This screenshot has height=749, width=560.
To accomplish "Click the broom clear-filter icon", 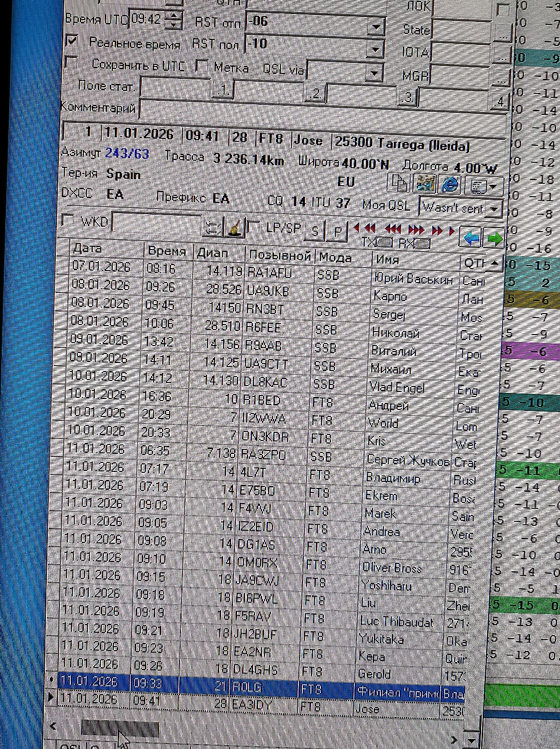I will pyautogui.click(x=236, y=228).
